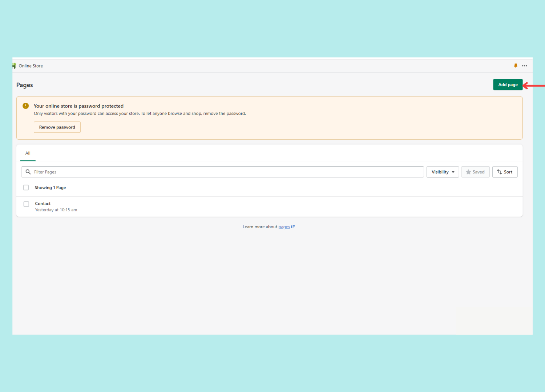Open the Visibility dropdown
Screen dimensions: 545x392
pos(443,172)
